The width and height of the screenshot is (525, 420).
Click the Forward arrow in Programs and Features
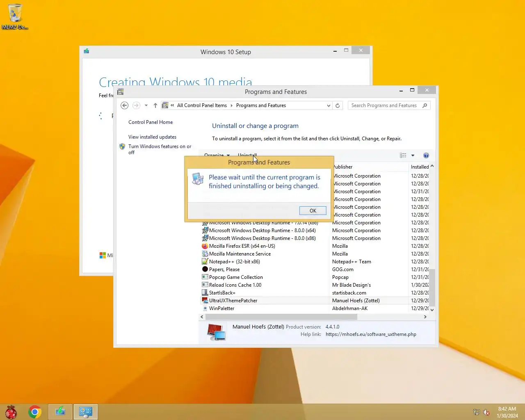tap(136, 105)
